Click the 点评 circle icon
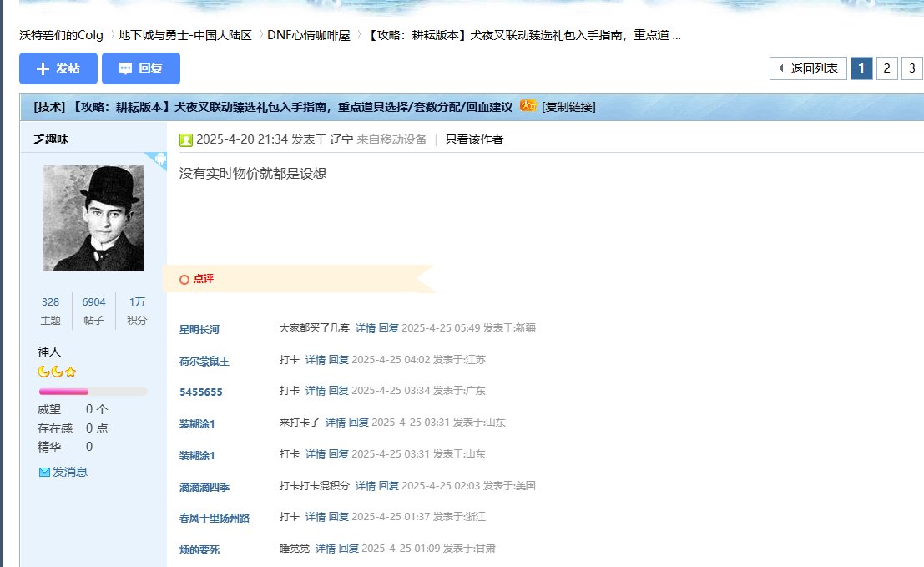This screenshot has width=924, height=567. (x=184, y=280)
